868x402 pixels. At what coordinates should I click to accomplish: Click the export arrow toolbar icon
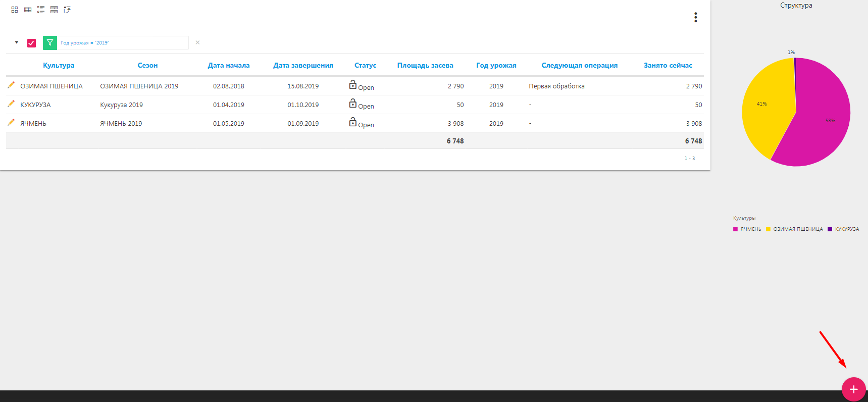pos(67,10)
